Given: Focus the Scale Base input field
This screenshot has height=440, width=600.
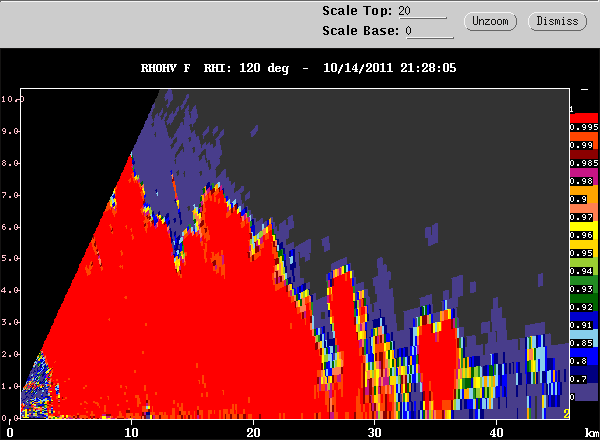Looking at the screenshot, I should [x=429, y=31].
